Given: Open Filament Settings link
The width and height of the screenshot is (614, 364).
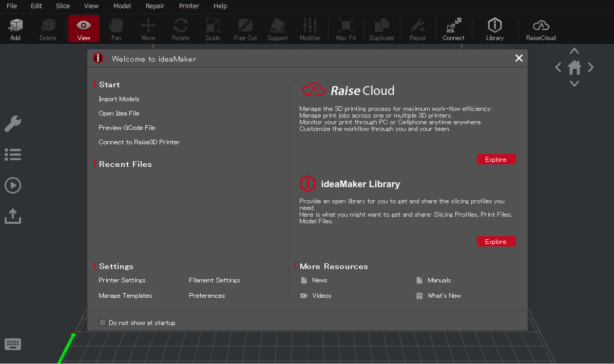Looking at the screenshot, I should point(214,280).
